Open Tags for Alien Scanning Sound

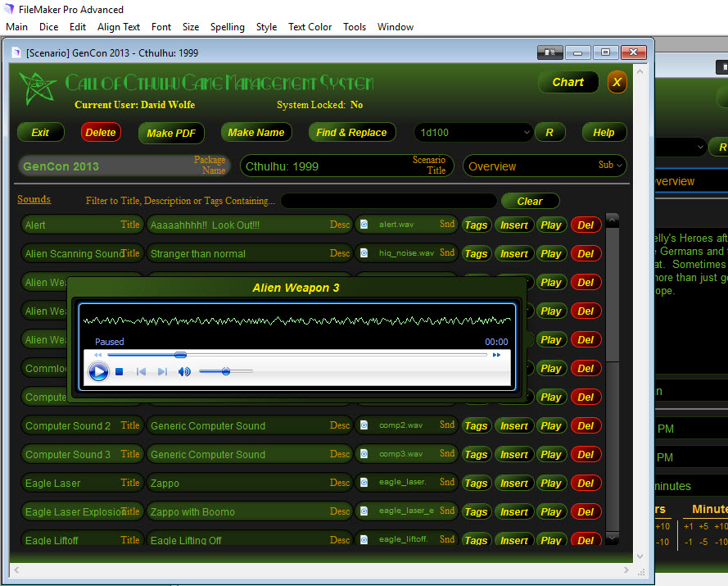click(476, 254)
